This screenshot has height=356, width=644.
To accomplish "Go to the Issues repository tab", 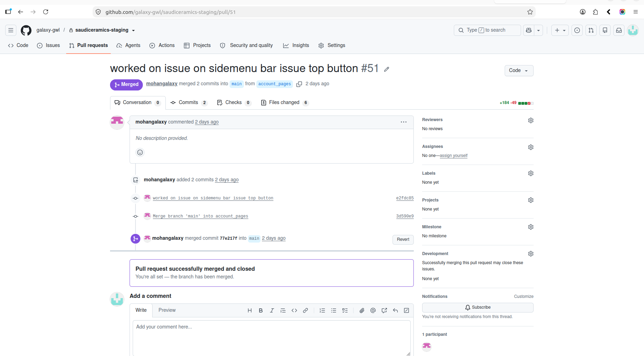I will pos(48,46).
